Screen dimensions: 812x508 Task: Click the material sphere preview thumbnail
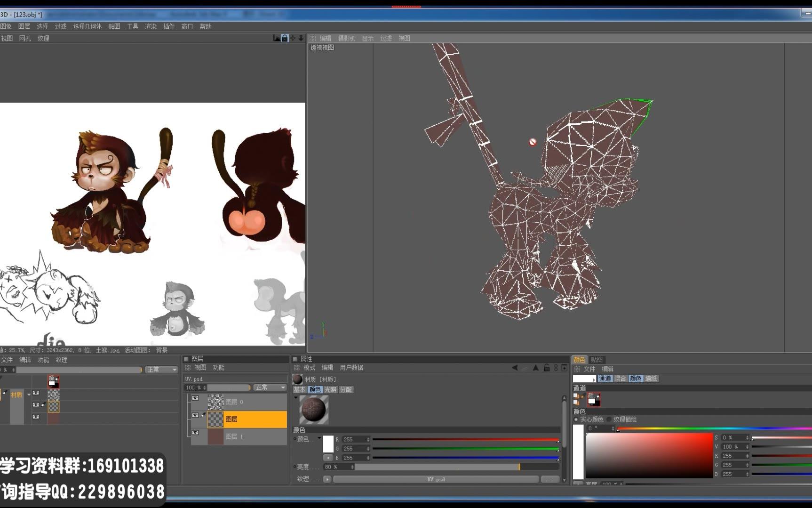314,410
